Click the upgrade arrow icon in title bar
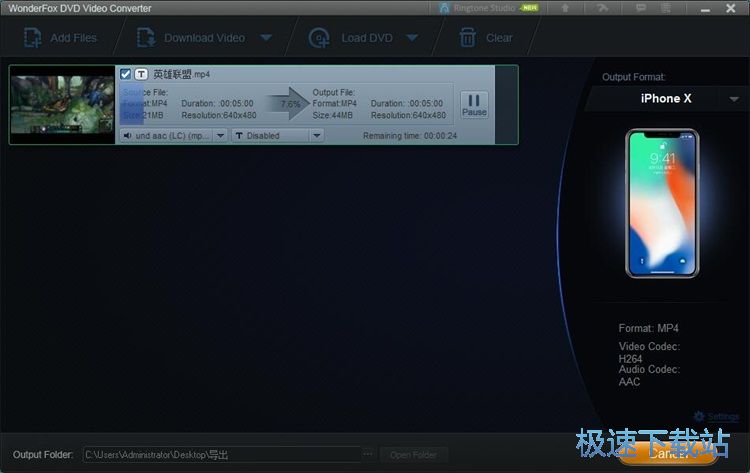The height and width of the screenshot is (473, 750). tap(565, 8)
